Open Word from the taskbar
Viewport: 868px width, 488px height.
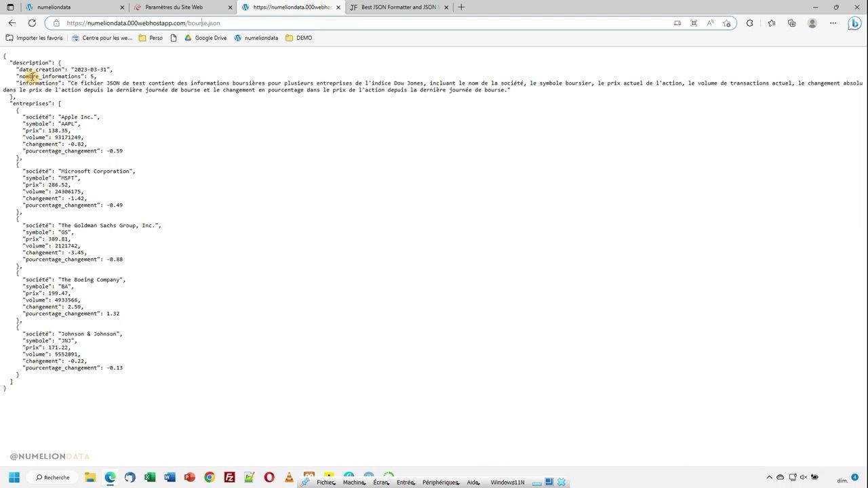170,477
